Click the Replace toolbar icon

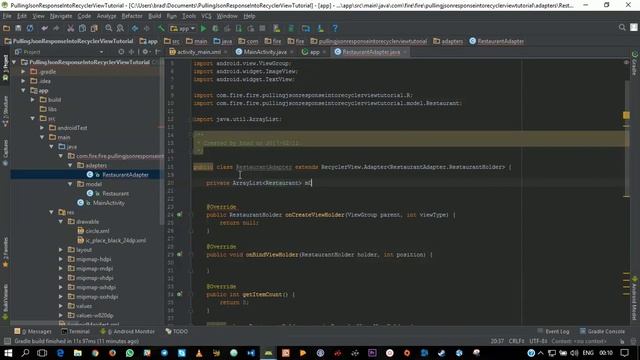pyautogui.click(x=120, y=29)
